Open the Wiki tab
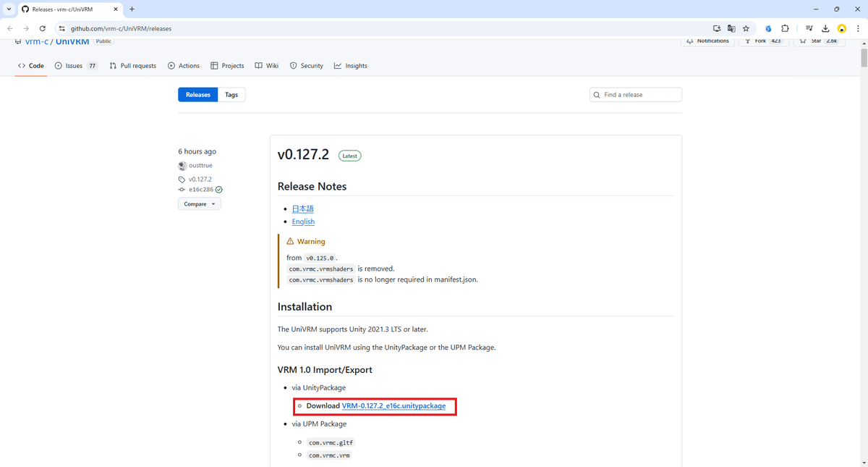Viewport: 868px width, 467px height. pyautogui.click(x=267, y=65)
